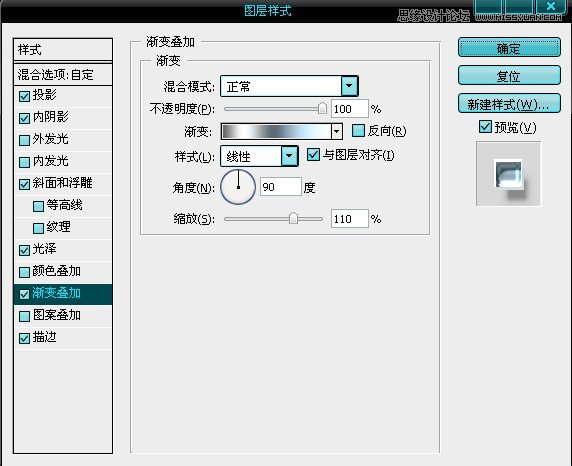
Task: Enable the 内发光 checkbox
Action: click(x=24, y=162)
